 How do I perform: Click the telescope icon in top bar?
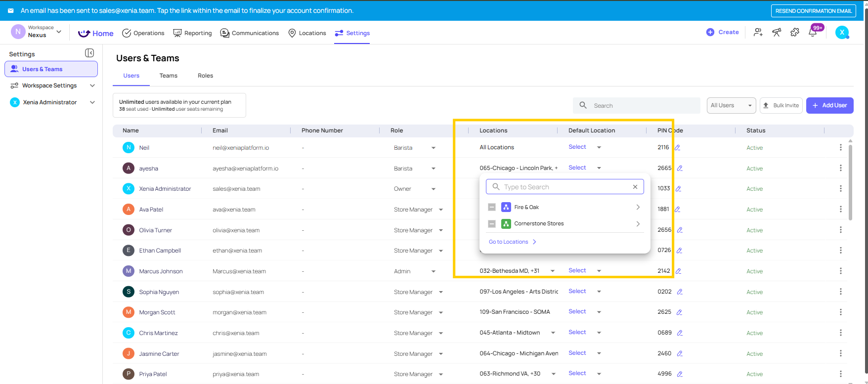pos(777,33)
